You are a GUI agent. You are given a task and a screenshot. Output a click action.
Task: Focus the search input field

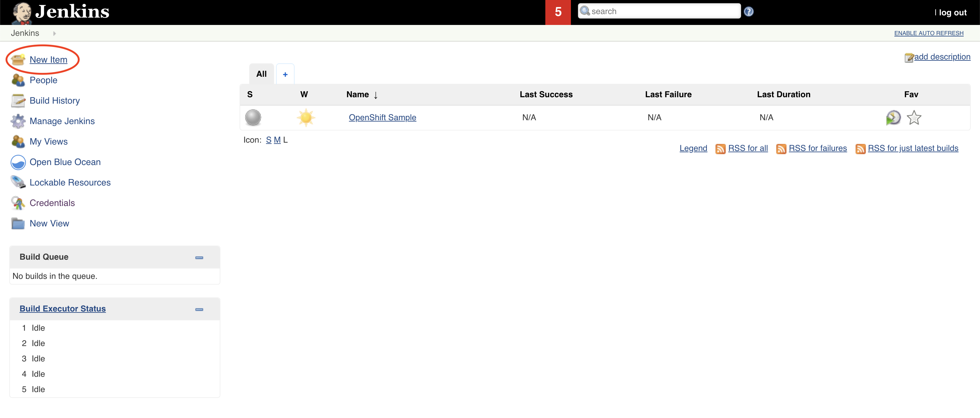(659, 11)
